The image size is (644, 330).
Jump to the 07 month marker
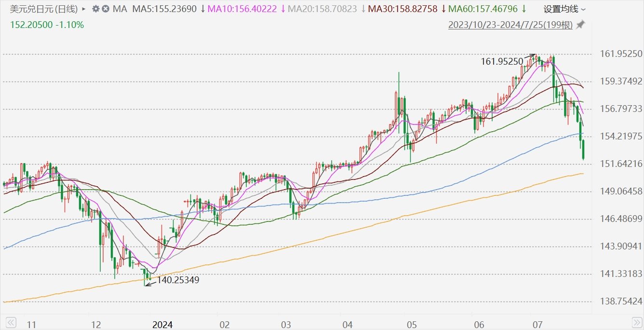click(537, 324)
